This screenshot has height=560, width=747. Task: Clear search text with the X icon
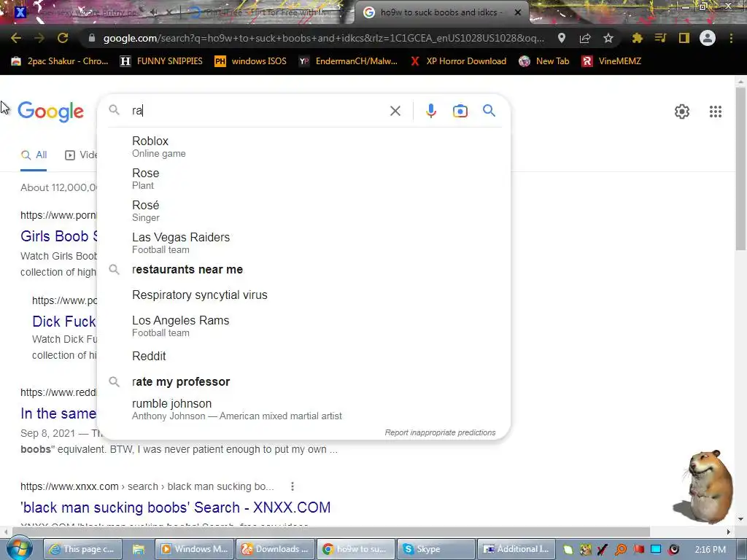point(395,111)
